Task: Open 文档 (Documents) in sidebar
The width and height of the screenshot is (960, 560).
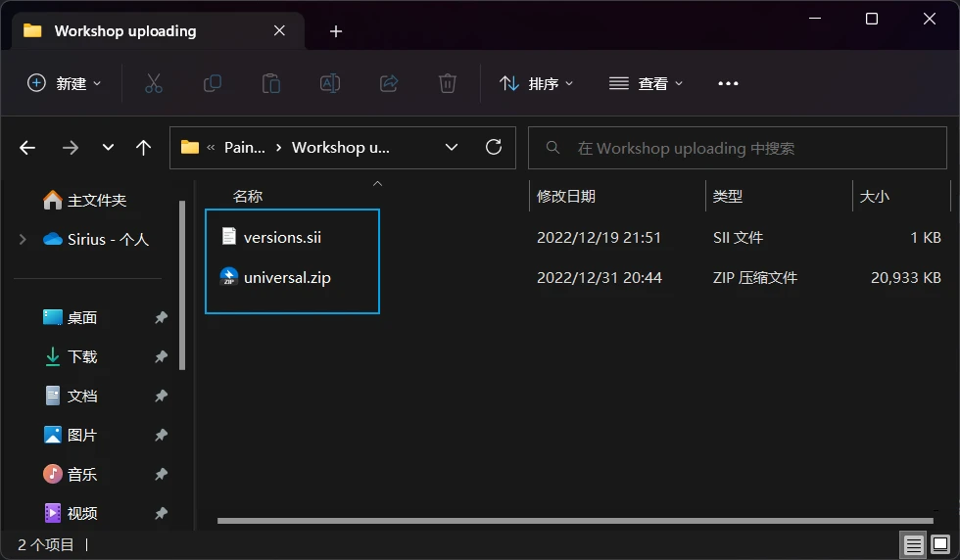Action: pyautogui.click(x=71, y=396)
